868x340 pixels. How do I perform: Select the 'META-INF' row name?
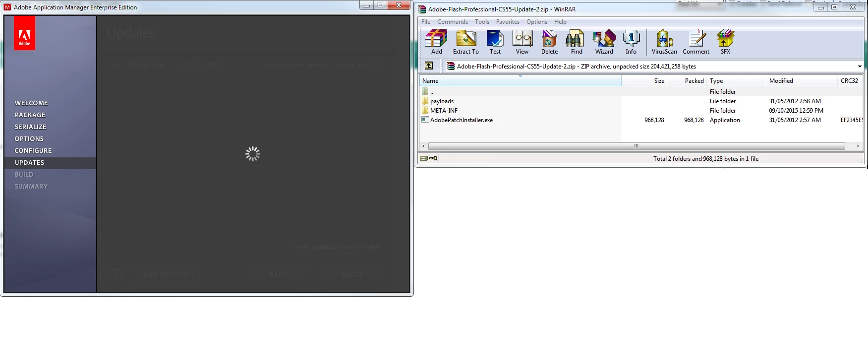(x=444, y=111)
